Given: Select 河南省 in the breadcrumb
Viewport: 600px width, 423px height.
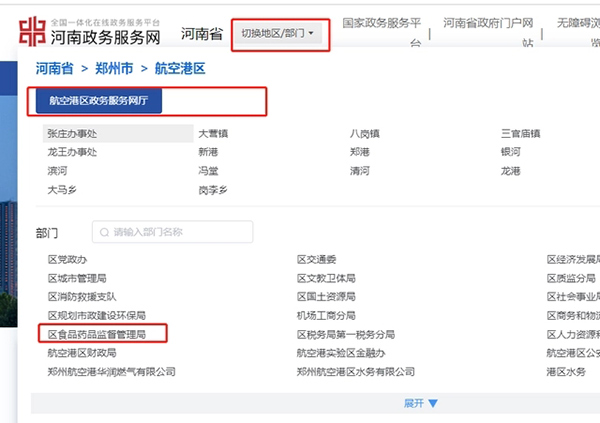Looking at the screenshot, I should click(x=54, y=69).
